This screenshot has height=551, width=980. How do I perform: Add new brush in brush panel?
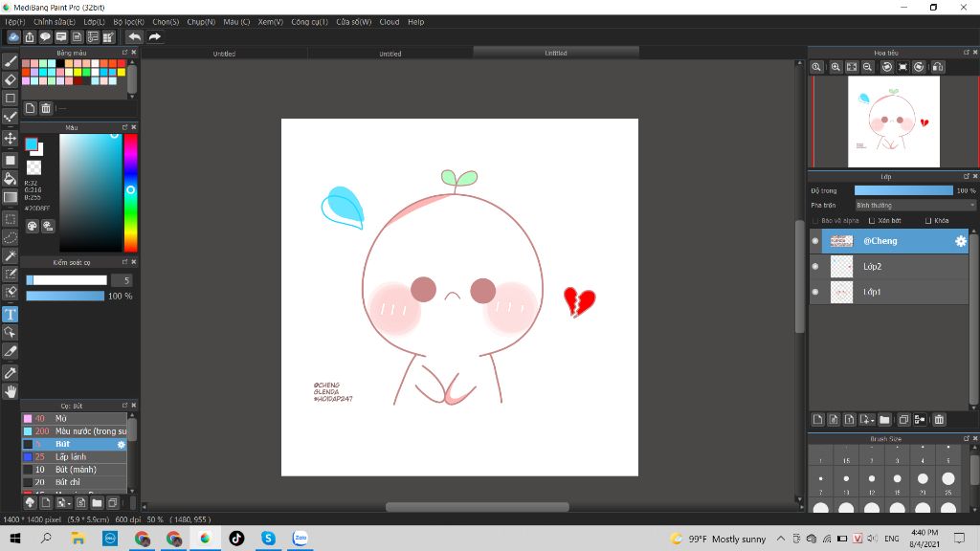[46, 502]
